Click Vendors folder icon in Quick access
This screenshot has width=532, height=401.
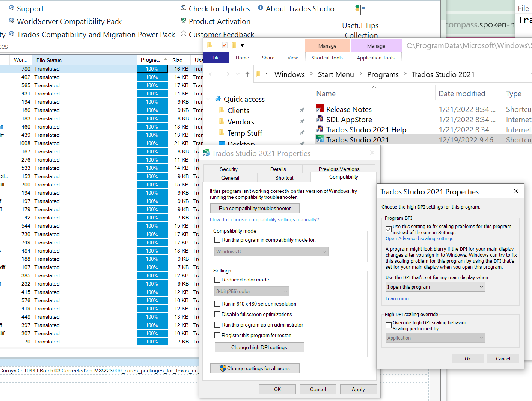(222, 121)
